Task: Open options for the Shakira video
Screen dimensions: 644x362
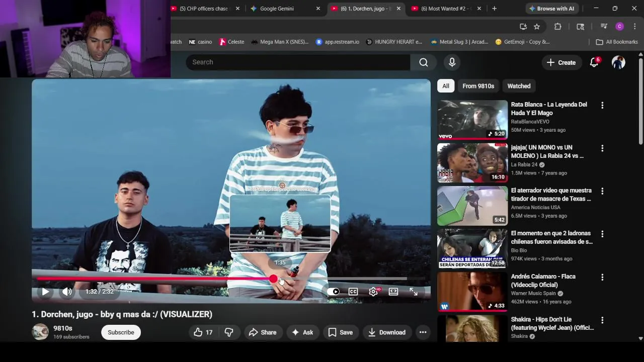Action: point(602,320)
